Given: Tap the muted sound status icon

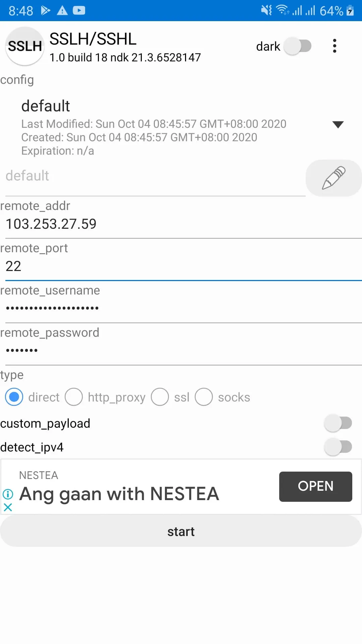Looking at the screenshot, I should [266, 11].
